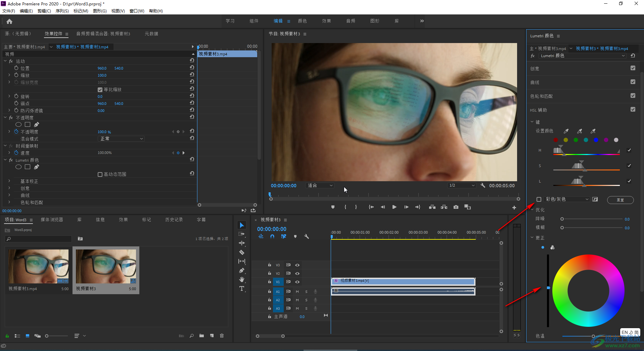This screenshot has width=644, height=351.
Task: Switch to the Color workspace
Action: pos(302,21)
